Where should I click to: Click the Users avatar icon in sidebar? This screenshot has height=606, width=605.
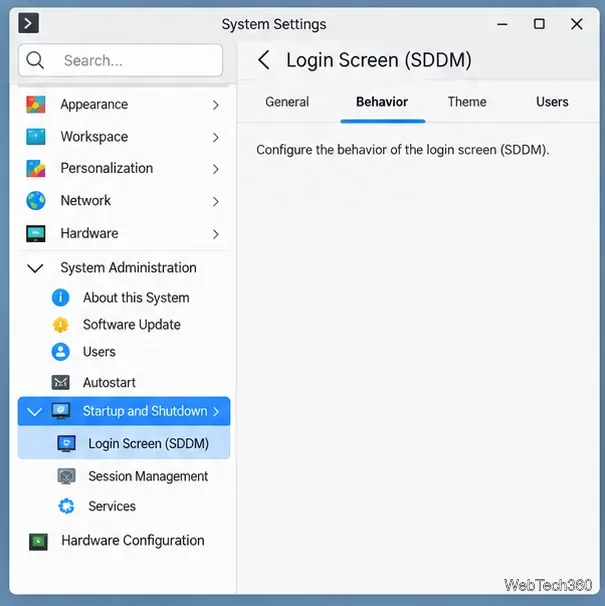(60, 352)
